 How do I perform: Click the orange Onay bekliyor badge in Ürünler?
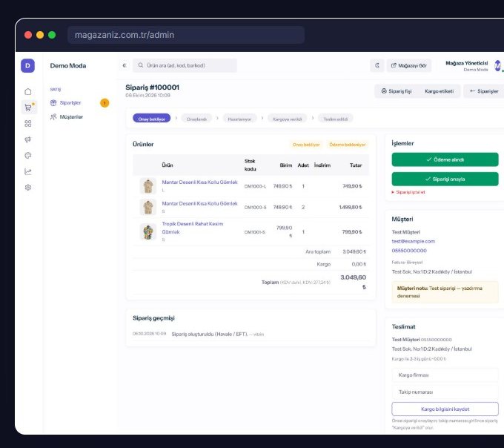pos(306,145)
